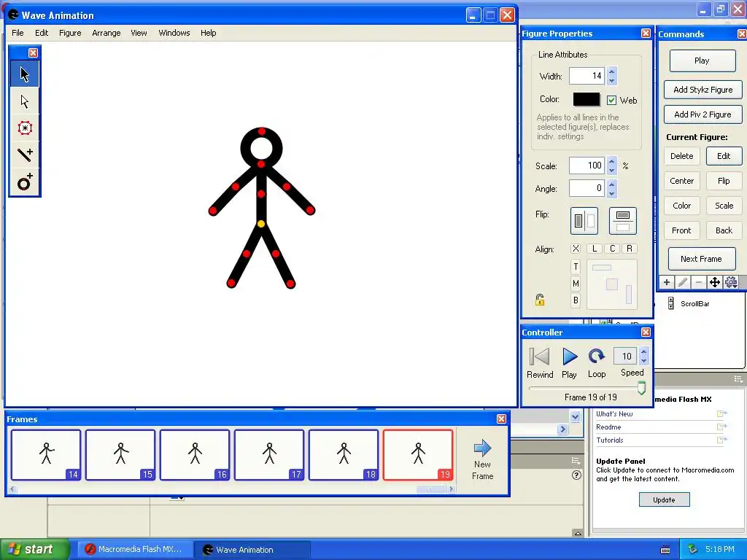Click the yellow origin joint on stick figure

coord(260,224)
